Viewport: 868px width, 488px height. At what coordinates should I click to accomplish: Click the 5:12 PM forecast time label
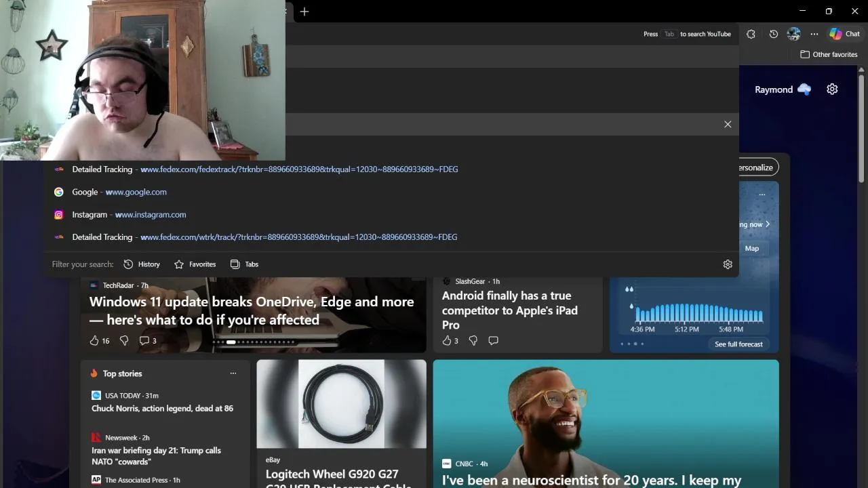(686, 329)
